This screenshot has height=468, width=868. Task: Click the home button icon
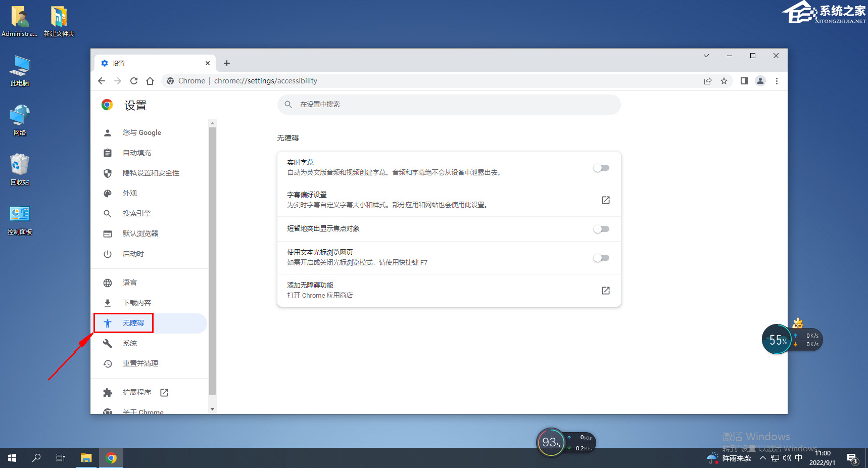pyautogui.click(x=150, y=81)
